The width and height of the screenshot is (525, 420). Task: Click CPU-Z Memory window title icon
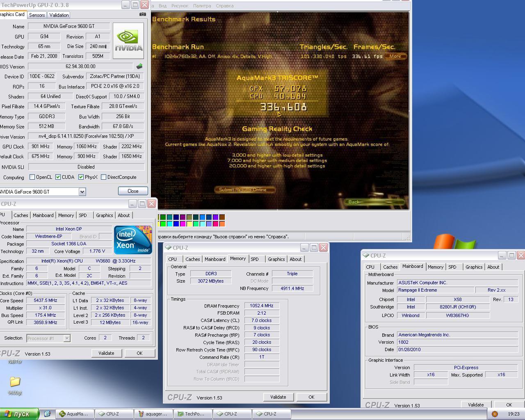click(168, 248)
